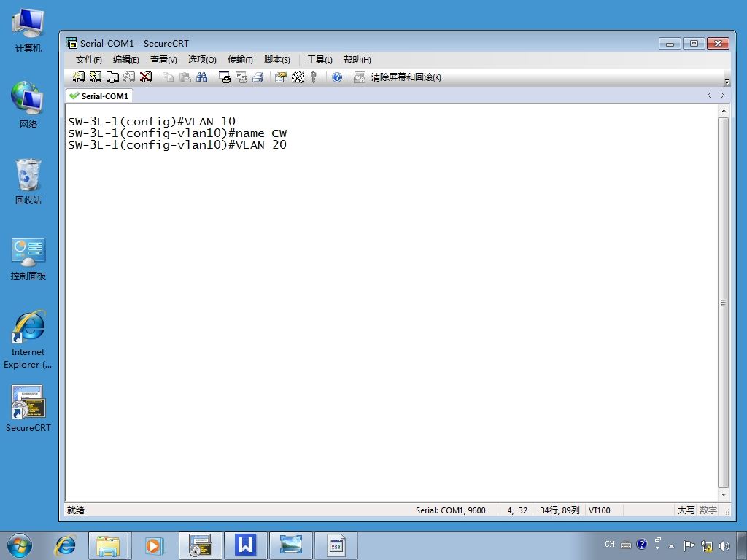Show hidden tray icons arrow
This screenshot has width=747, height=560.
point(672,546)
